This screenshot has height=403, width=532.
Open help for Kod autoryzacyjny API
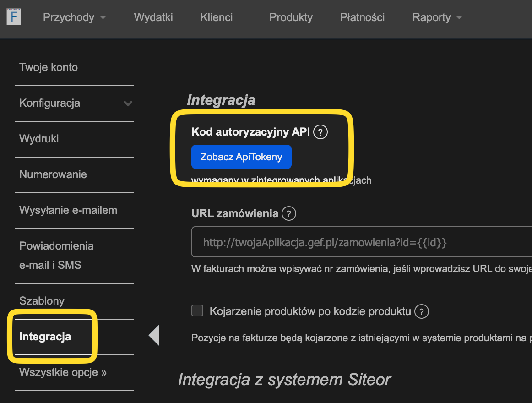click(x=320, y=132)
